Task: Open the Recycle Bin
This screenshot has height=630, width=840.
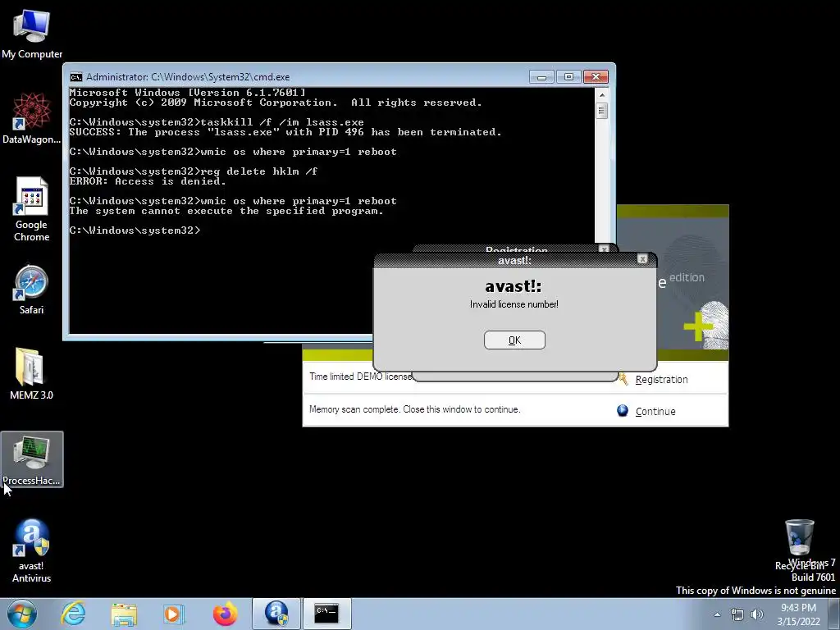Action: pyautogui.click(x=799, y=544)
